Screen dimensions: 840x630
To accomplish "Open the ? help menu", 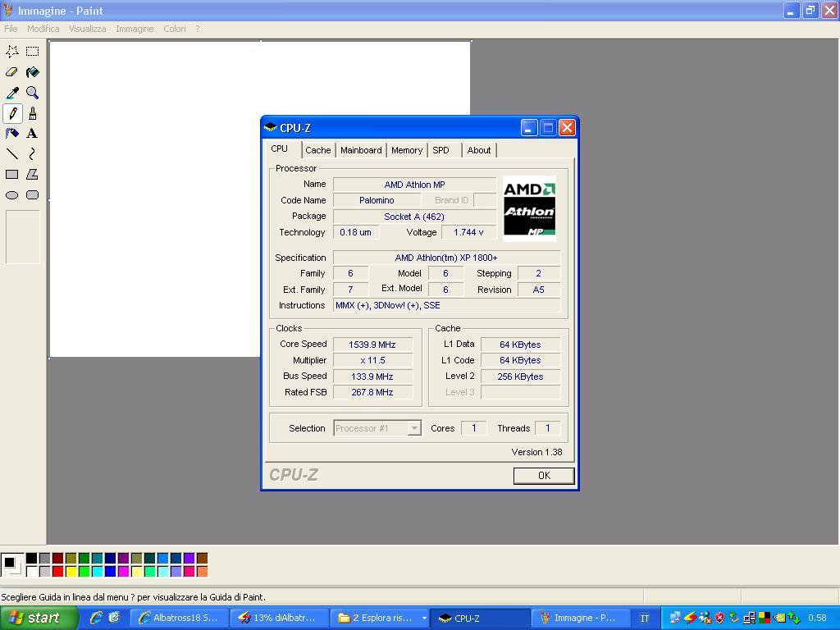I will [x=197, y=29].
